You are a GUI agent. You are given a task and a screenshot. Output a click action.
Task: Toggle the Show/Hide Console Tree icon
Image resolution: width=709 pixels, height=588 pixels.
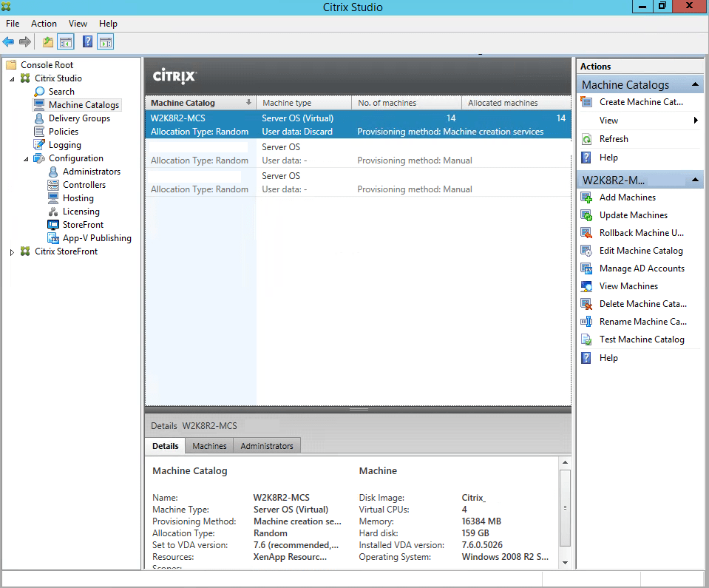(66, 42)
